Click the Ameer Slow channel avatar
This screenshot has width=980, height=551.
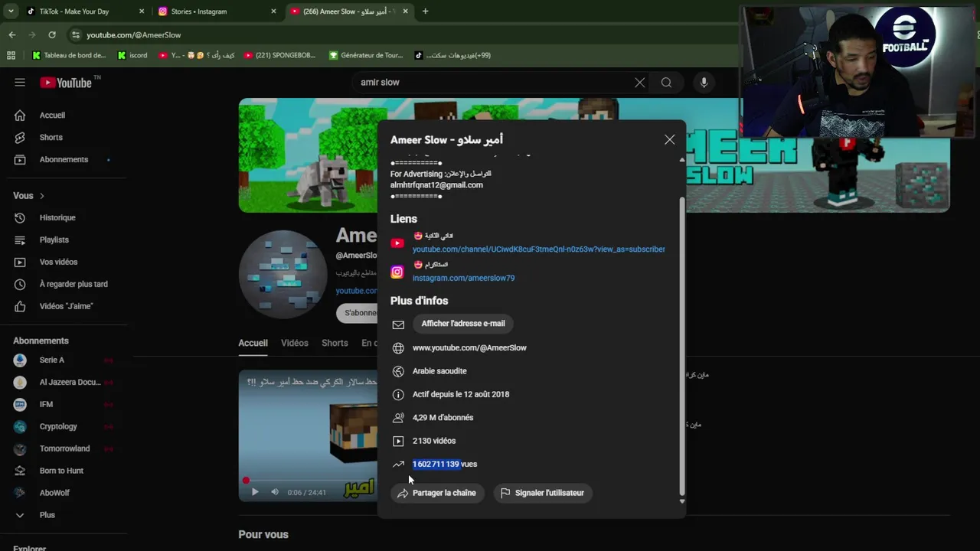[283, 273]
